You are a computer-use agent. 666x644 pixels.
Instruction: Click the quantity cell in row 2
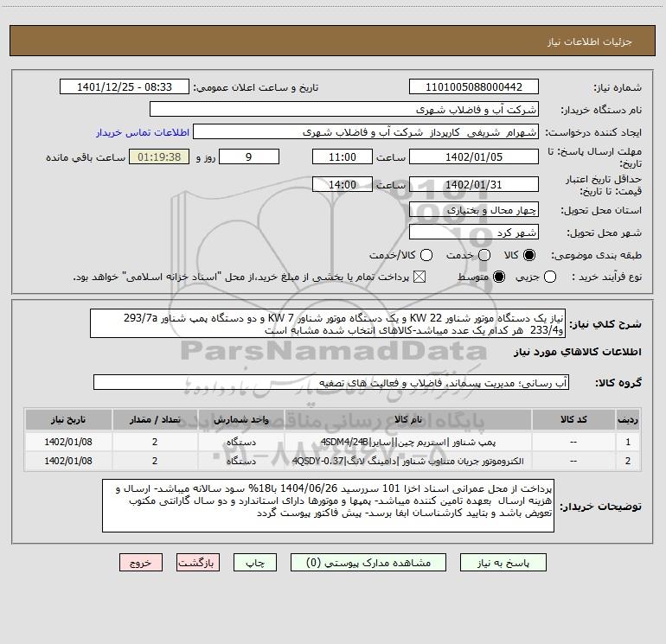(155, 461)
